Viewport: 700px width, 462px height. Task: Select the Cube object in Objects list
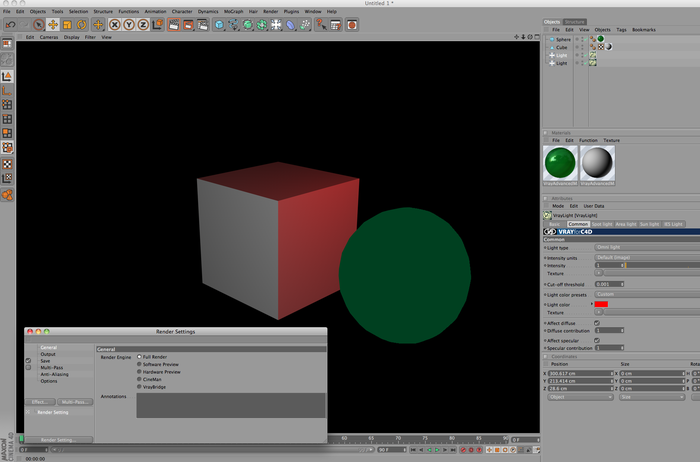pos(562,47)
